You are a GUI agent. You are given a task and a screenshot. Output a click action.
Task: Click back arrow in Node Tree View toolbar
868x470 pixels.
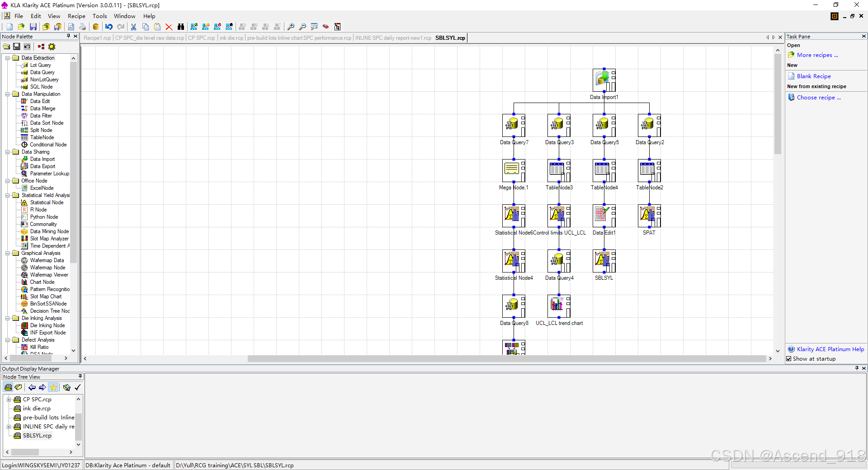click(x=32, y=387)
